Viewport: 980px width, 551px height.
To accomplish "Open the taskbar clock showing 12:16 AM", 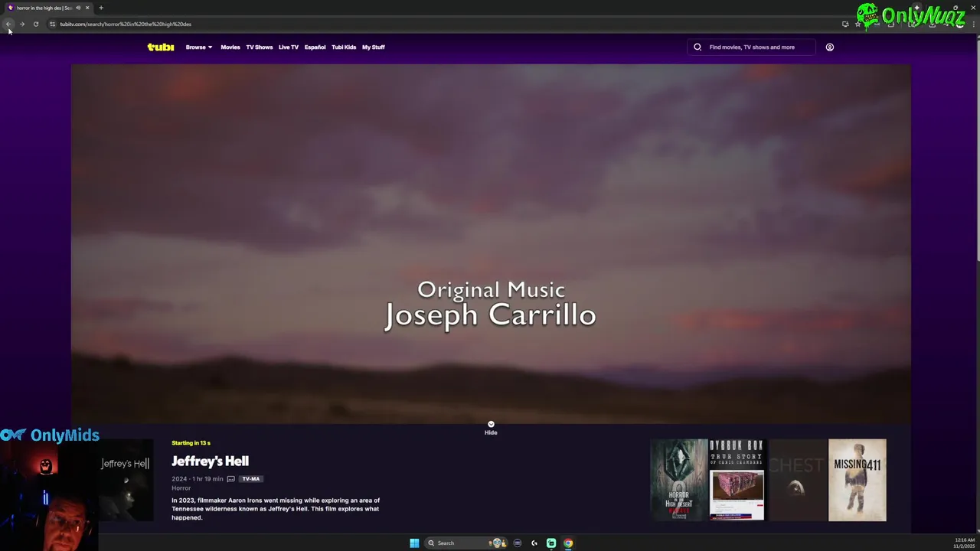I will (965, 543).
